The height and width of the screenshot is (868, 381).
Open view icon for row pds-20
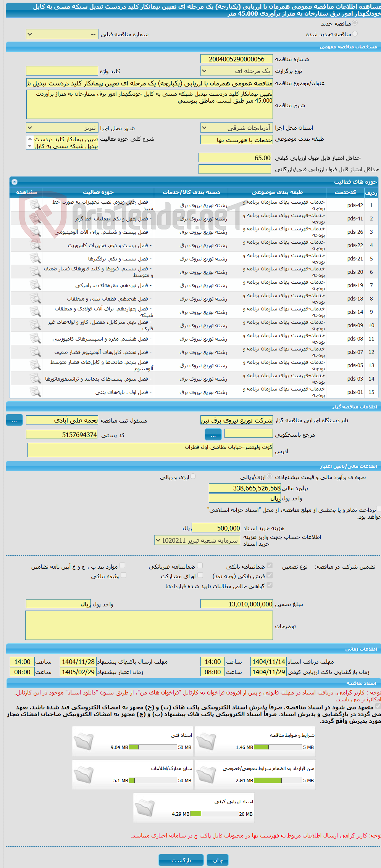tap(35, 272)
